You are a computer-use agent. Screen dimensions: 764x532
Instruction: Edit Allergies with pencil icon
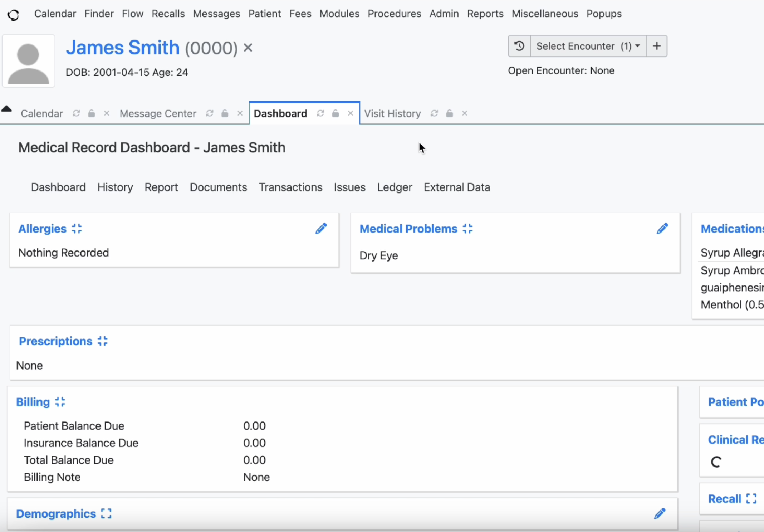(321, 229)
